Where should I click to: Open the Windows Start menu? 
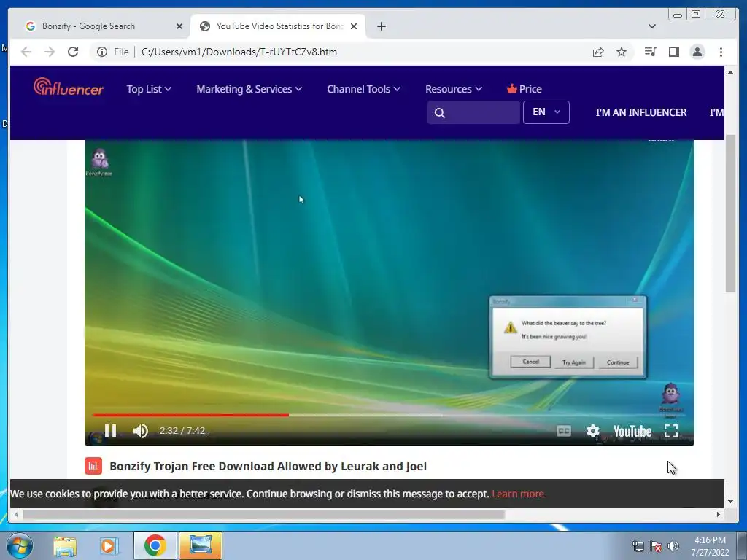(x=19, y=545)
